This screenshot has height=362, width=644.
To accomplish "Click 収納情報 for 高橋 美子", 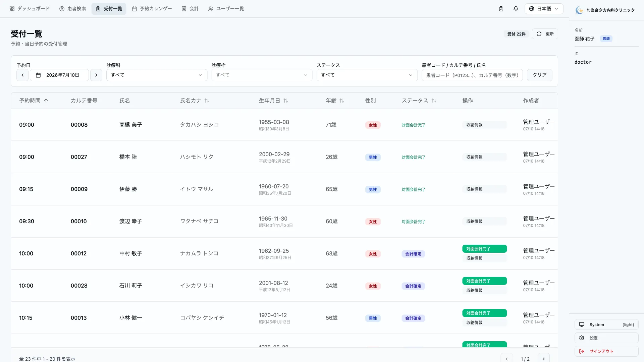I will pos(484,125).
